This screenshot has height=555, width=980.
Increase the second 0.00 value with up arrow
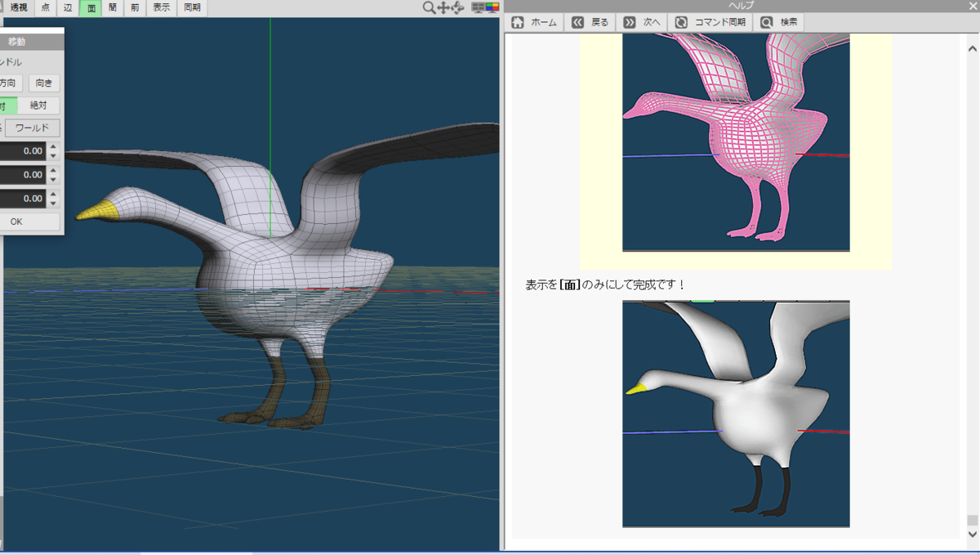(54, 171)
